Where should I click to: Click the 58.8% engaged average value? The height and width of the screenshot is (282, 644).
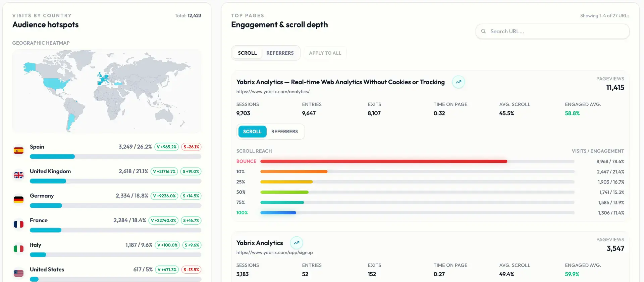tap(572, 113)
